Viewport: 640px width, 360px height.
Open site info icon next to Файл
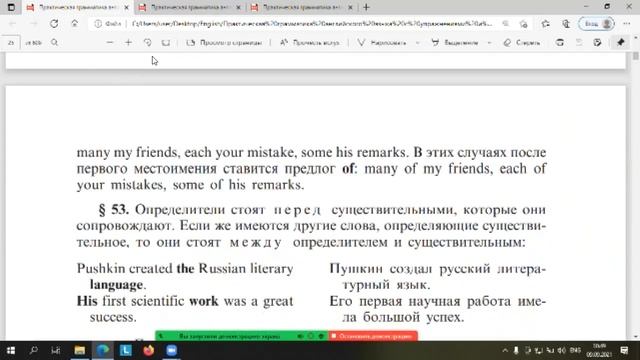(98, 24)
